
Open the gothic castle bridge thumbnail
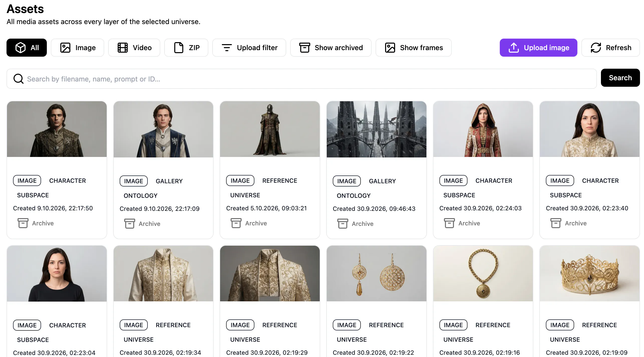377,129
